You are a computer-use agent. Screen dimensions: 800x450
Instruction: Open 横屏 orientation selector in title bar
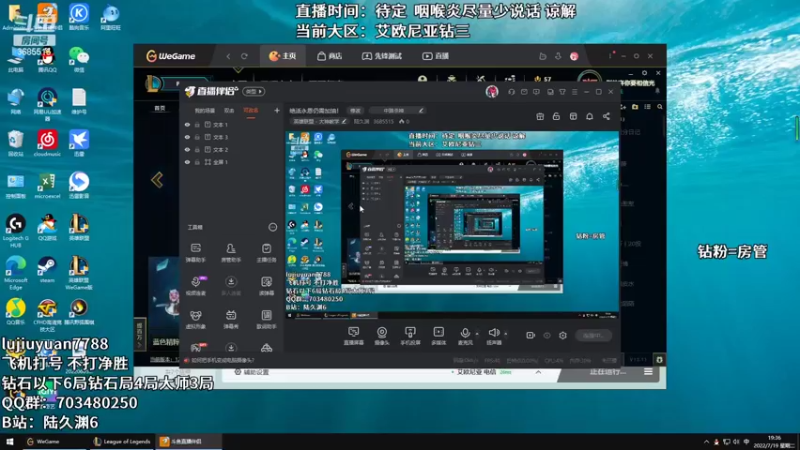(254, 91)
